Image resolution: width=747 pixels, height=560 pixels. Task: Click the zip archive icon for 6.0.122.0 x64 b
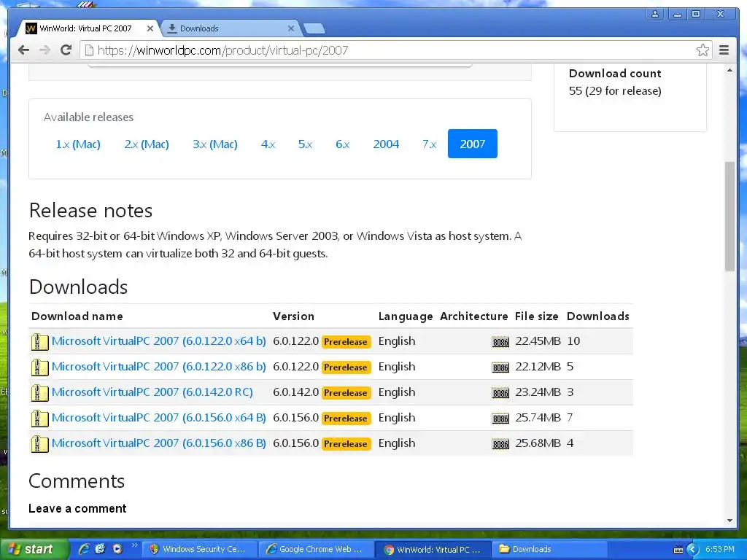pyautogui.click(x=40, y=342)
